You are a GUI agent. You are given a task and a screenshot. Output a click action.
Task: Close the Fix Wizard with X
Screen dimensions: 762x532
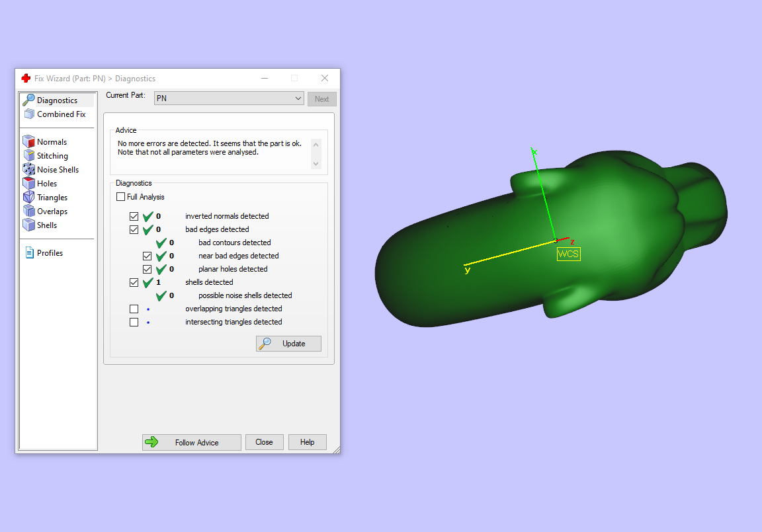(325, 78)
